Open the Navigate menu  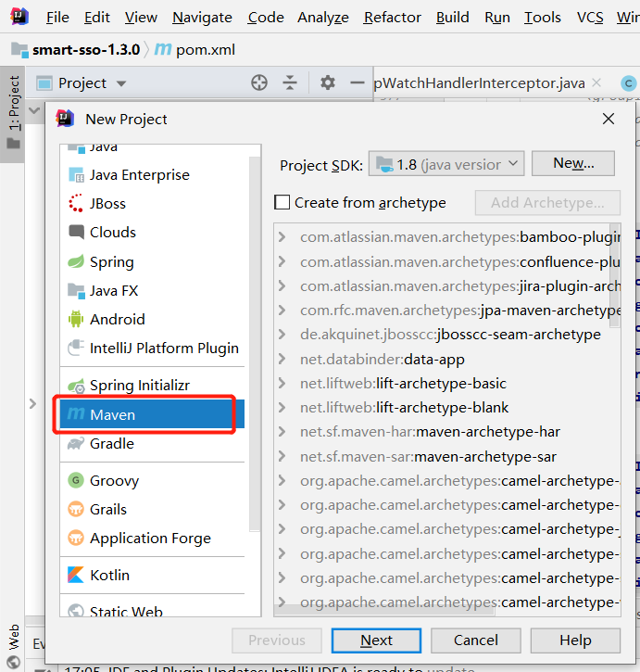coord(202,17)
